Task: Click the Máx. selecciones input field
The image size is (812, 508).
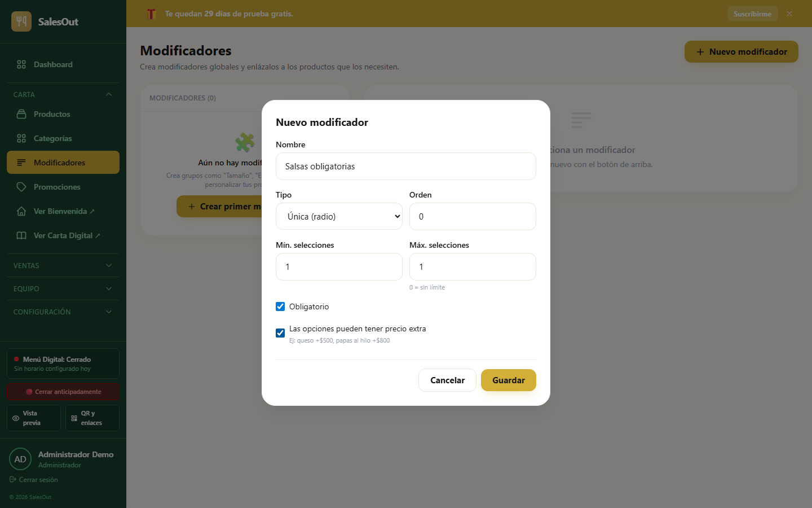Action: point(473,266)
